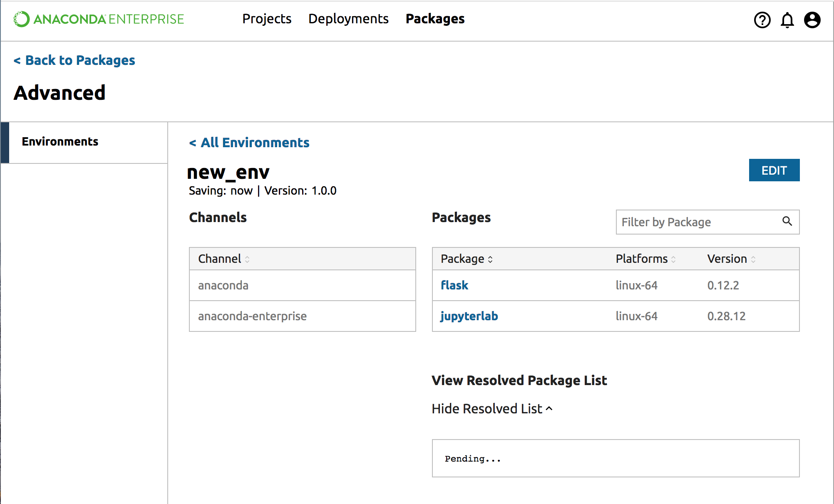The height and width of the screenshot is (504, 834).
Task: Open the help question mark icon
Action: coord(762,20)
